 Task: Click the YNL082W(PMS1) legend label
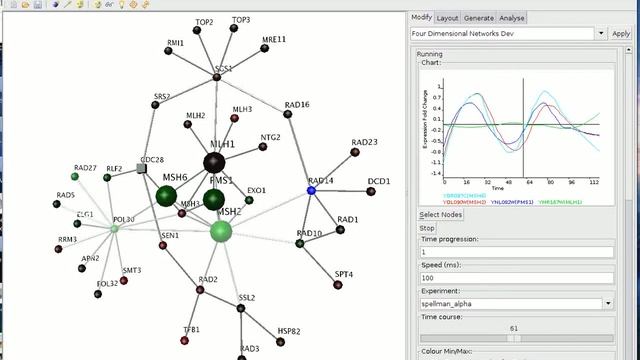(512, 202)
